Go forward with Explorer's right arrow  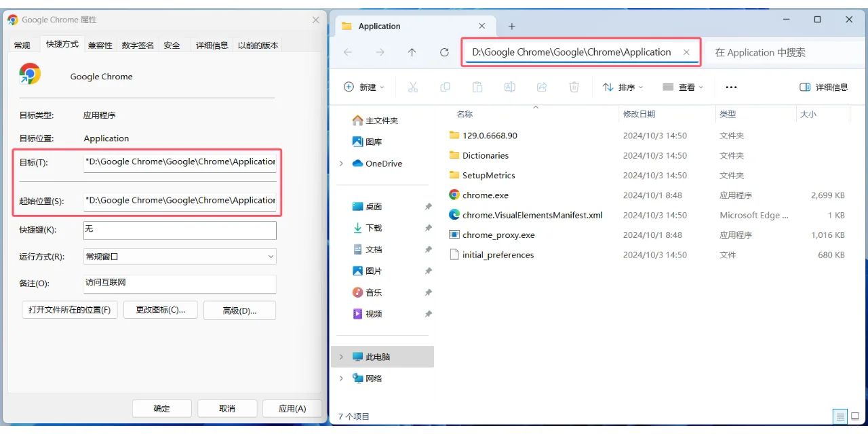[x=380, y=52]
